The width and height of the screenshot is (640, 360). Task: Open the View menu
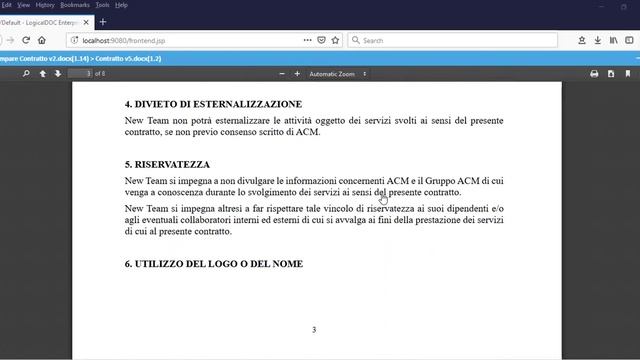coord(23,5)
